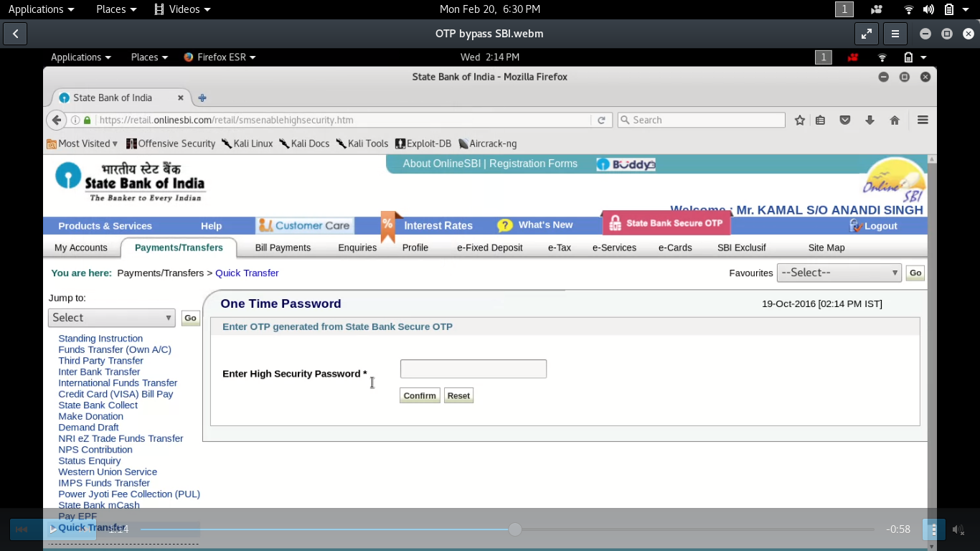Switch the video player to fullscreen
The image size is (980, 551).
[867, 34]
